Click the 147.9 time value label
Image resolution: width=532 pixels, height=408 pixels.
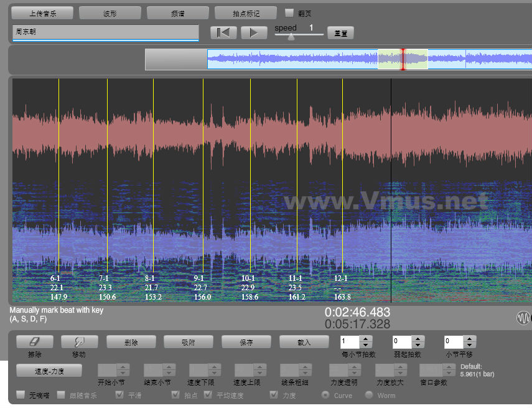[x=58, y=297]
